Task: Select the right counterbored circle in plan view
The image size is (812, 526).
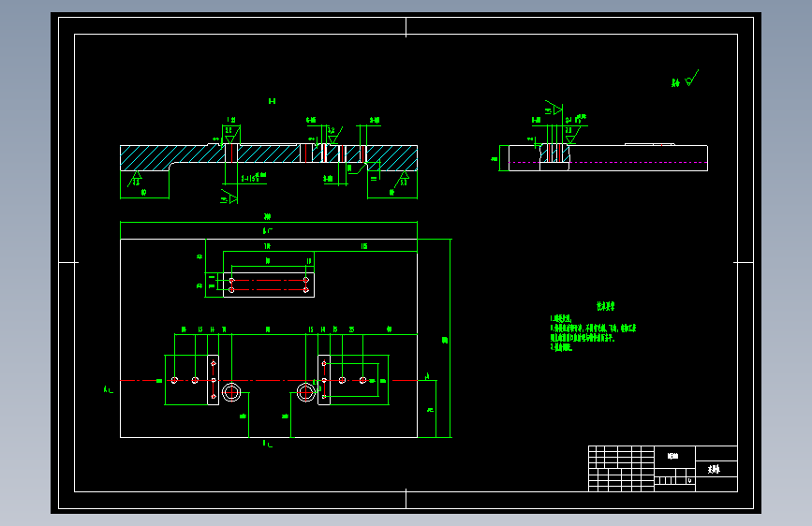Action: coord(306,392)
